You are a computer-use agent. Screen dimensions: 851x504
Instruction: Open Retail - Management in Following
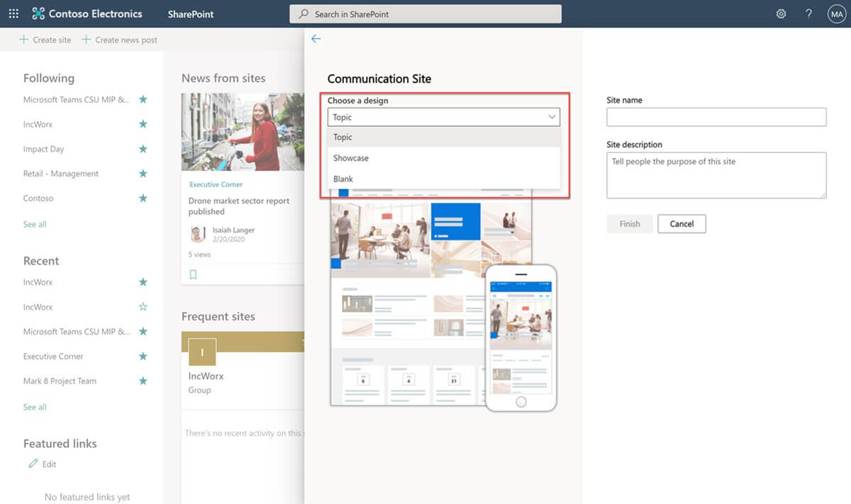pyautogui.click(x=61, y=174)
